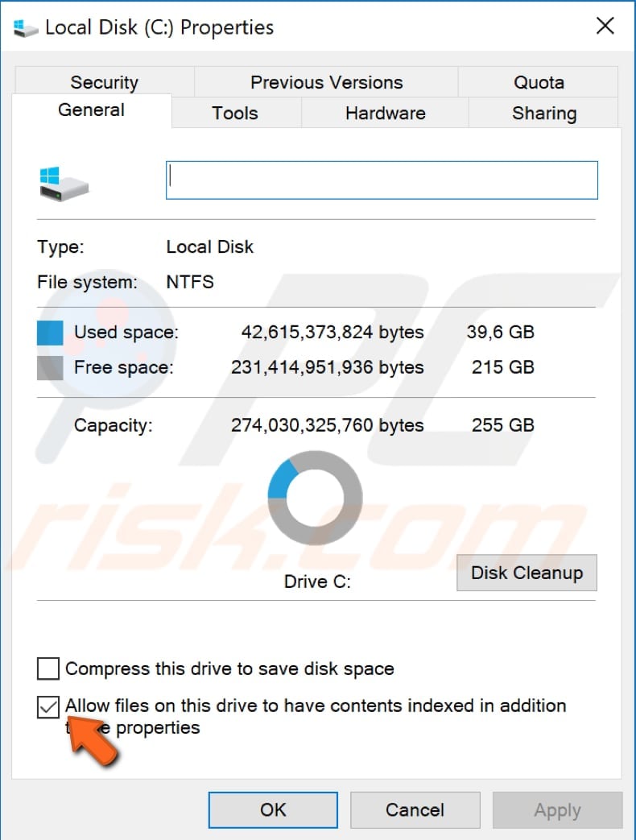The height and width of the screenshot is (840, 636).
Task: Confirm with the OK button
Action: pyautogui.click(x=273, y=809)
